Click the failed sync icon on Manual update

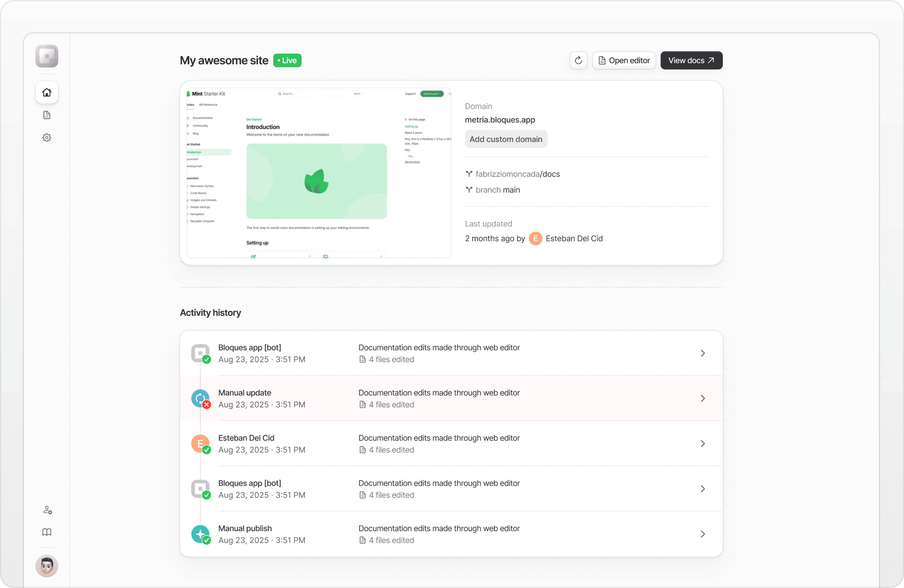[200, 399]
